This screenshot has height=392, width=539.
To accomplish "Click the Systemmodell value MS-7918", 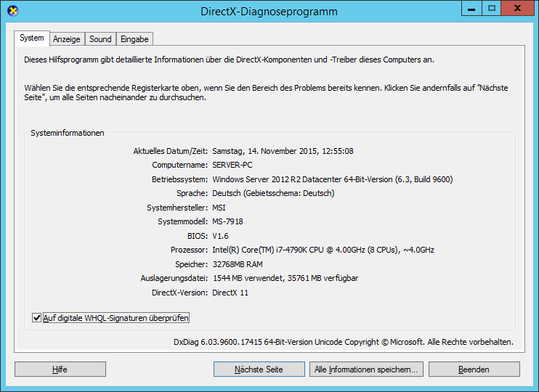I will 227,221.
